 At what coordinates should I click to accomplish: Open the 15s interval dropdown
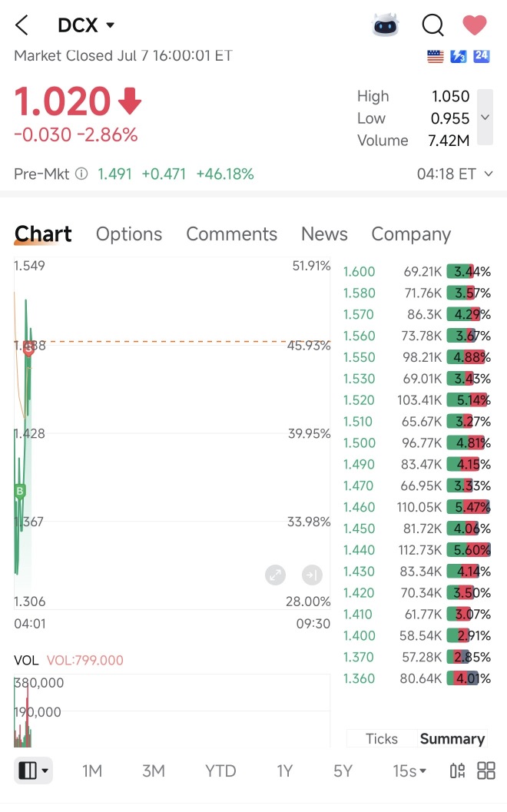(x=409, y=771)
